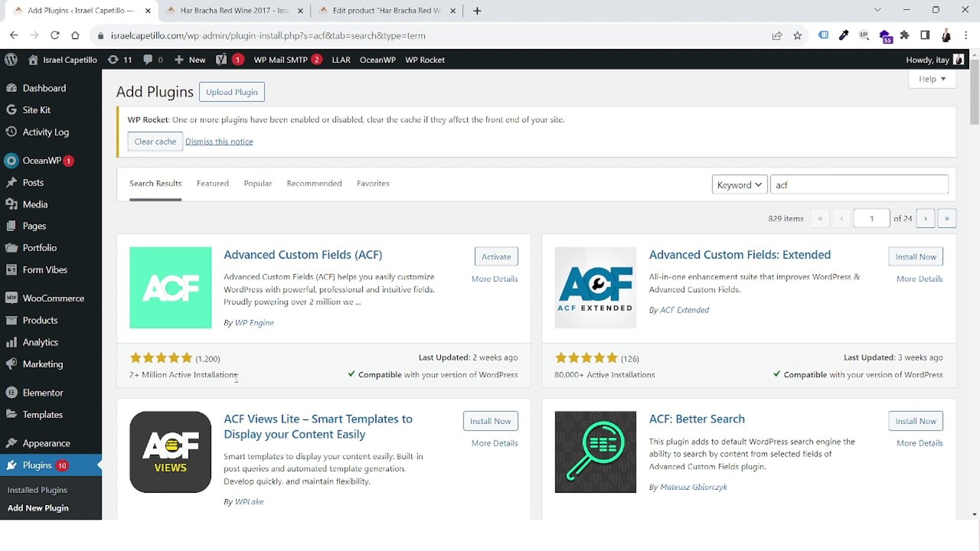This screenshot has width=980, height=551.
Task: Click Clear cache button
Action: coord(155,142)
